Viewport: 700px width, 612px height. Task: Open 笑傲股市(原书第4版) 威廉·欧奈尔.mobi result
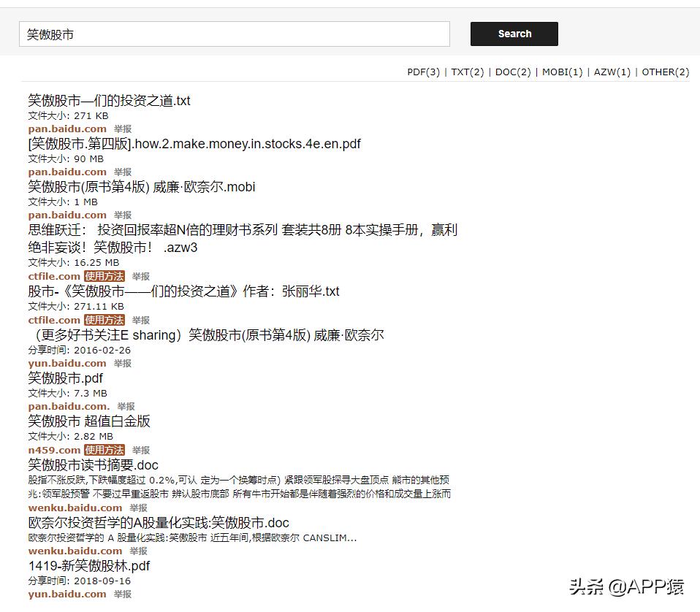(141, 187)
